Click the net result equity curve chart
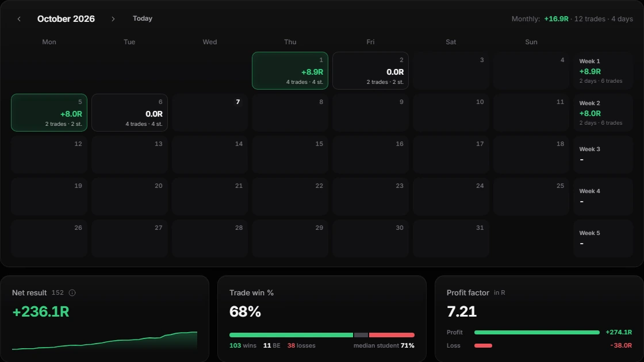The image size is (644, 362). 105,341
